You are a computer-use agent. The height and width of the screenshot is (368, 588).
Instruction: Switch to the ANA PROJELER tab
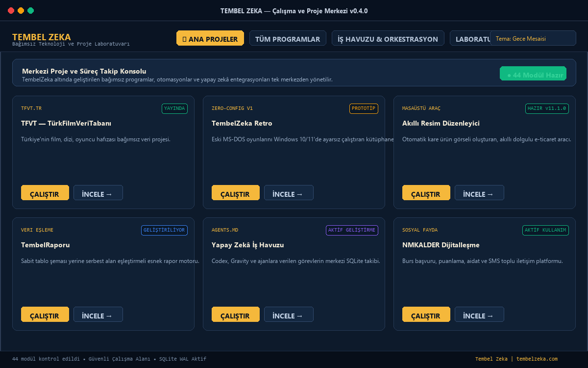(210, 38)
